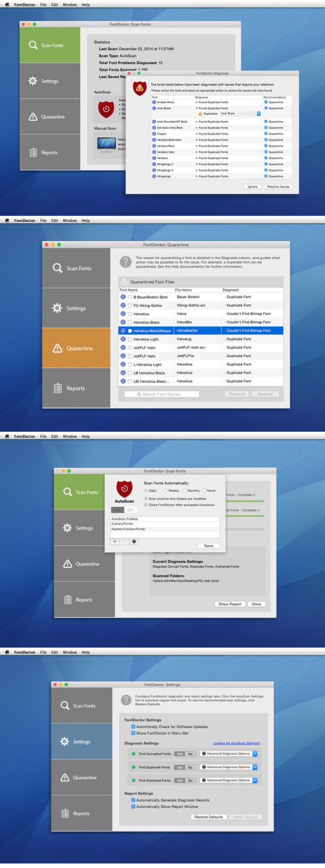Click the info icon next to Impact
The image size is (325, 868).
pyautogui.click(x=154, y=134)
